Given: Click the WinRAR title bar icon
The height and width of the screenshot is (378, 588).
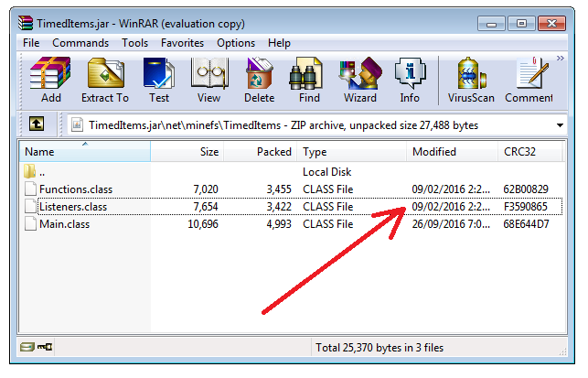Looking at the screenshot, I should click(26, 23).
